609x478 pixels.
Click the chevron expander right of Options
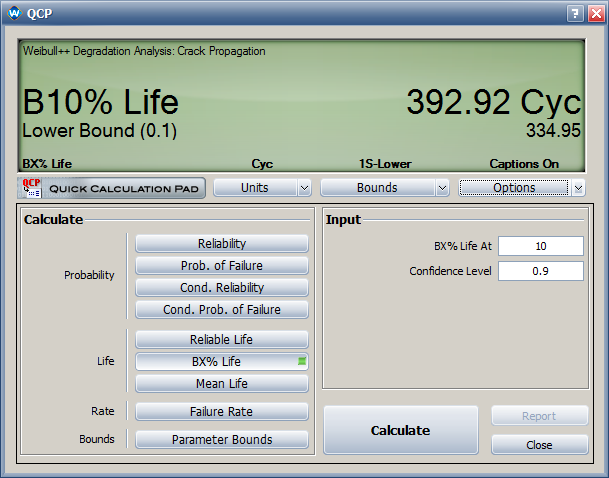pyautogui.click(x=579, y=188)
